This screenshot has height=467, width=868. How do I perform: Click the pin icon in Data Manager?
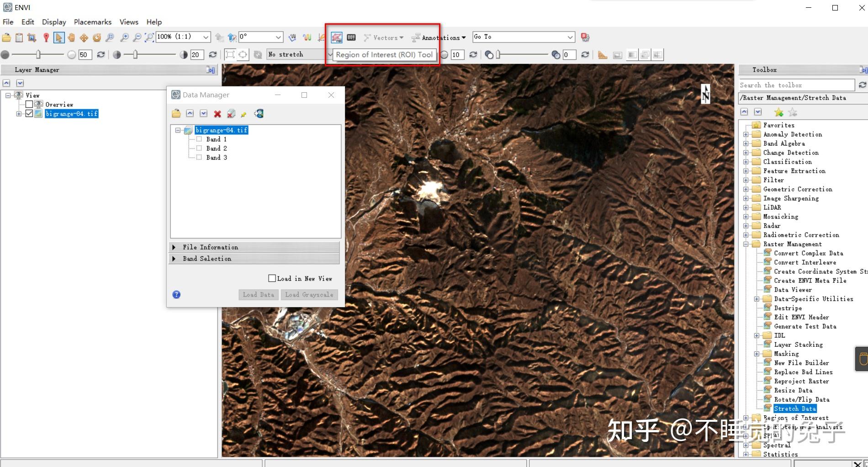coord(243,113)
